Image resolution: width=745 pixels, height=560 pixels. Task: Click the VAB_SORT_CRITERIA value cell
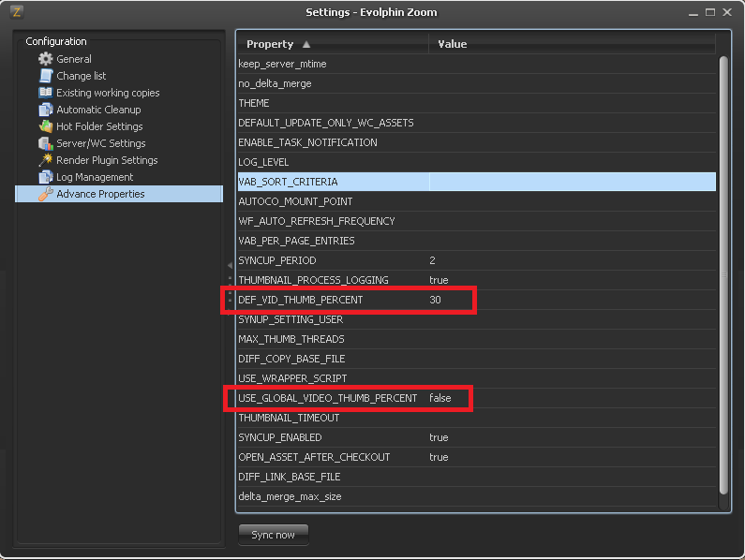pyautogui.click(x=573, y=182)
